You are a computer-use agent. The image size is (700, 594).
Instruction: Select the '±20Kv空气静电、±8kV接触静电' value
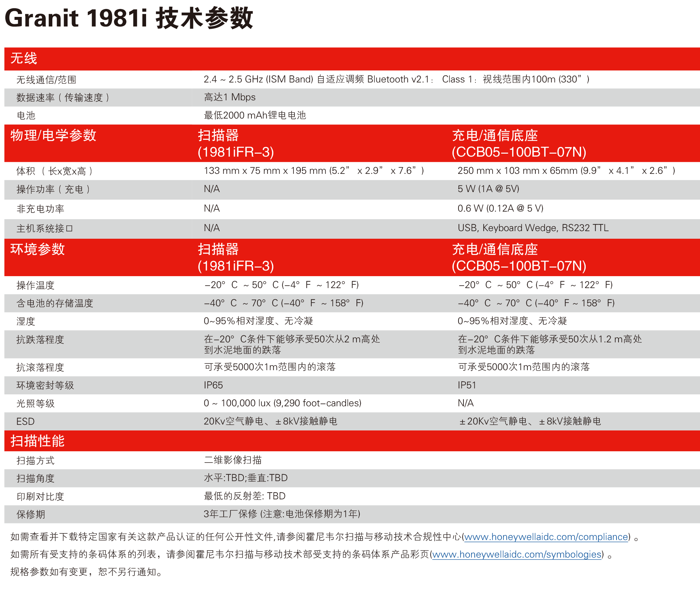coord(530,421)
